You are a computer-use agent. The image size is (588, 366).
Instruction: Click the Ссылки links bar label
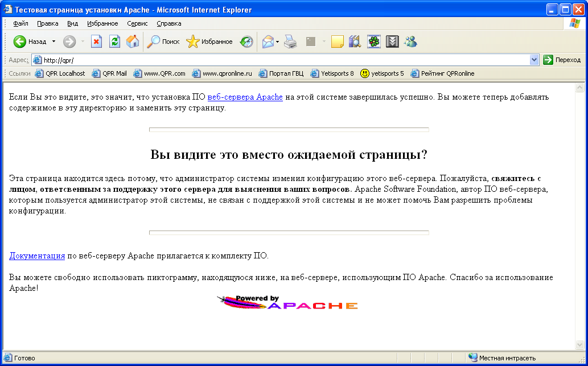coord(19,73)
